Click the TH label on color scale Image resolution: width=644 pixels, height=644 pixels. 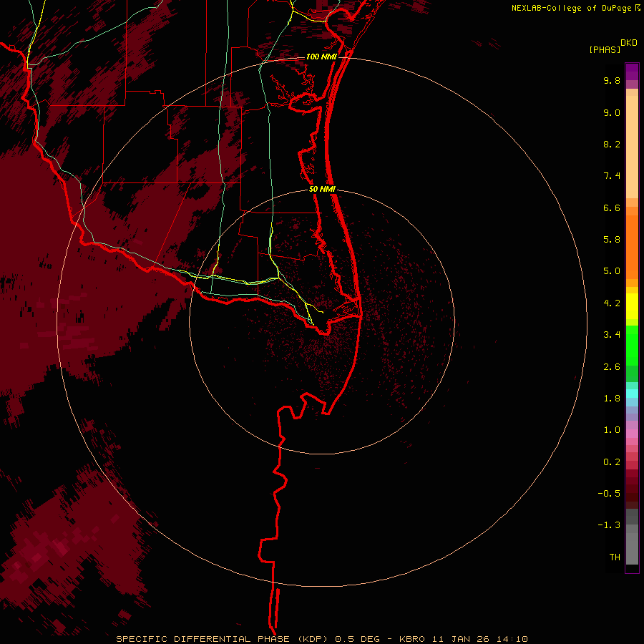615,557
